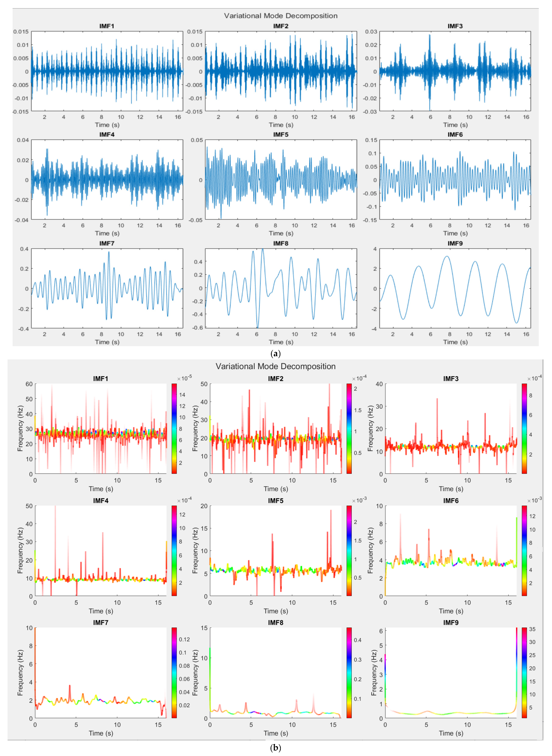
Task: Click upper Variational Mode Decomposition title
Action: pos(281,16)
